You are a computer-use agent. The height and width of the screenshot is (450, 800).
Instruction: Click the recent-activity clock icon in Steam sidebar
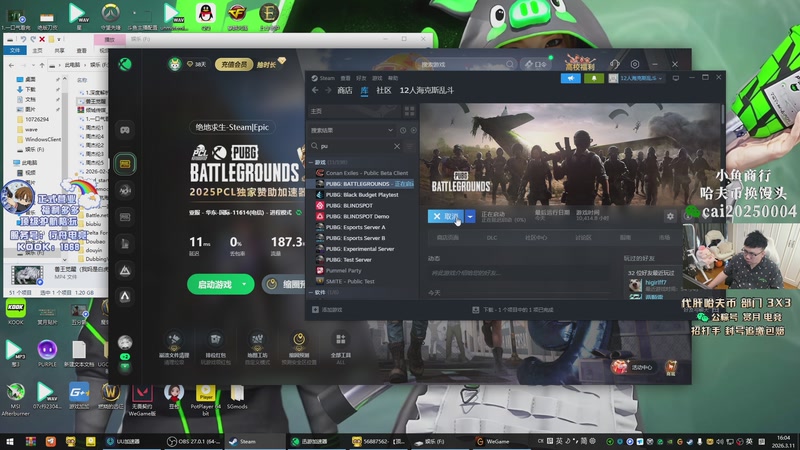(x=403, y=131)
